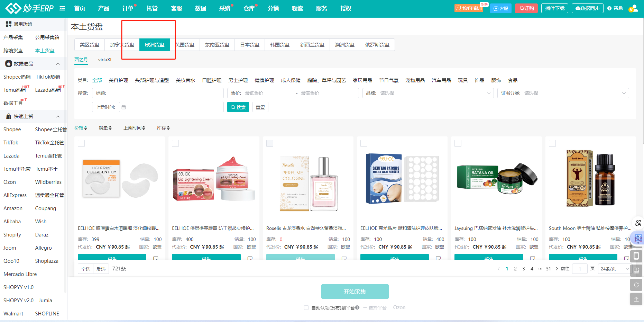The image size is (644, 322).
Task: Check the Roxelis perfume cologne product
Action: coord(270,143)
